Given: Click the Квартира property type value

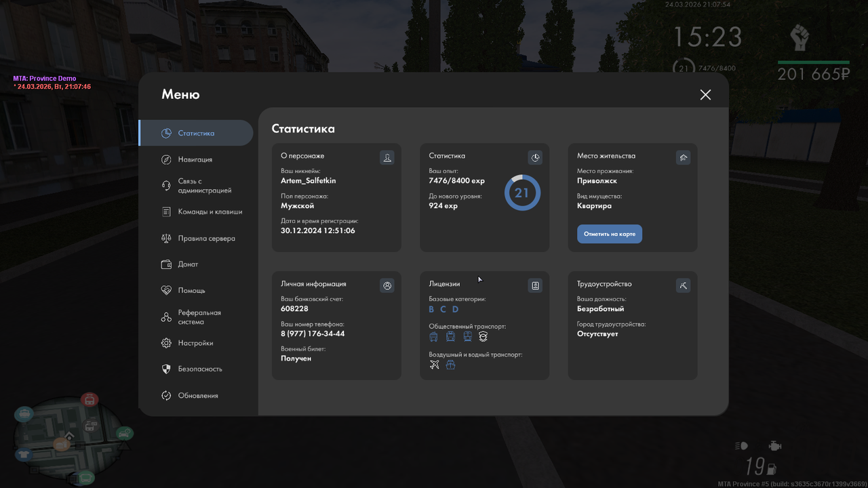Looking at the screenshot, I should [594, 205].
